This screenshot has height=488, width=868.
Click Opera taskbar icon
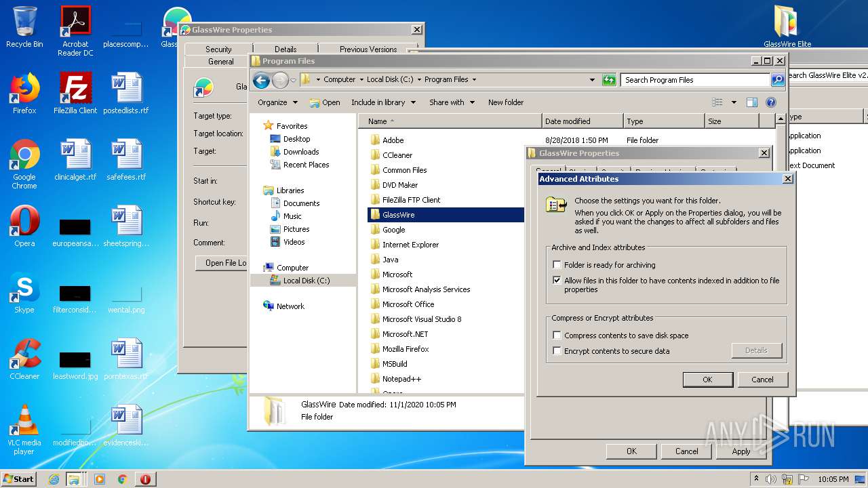(x=145, y=479)
